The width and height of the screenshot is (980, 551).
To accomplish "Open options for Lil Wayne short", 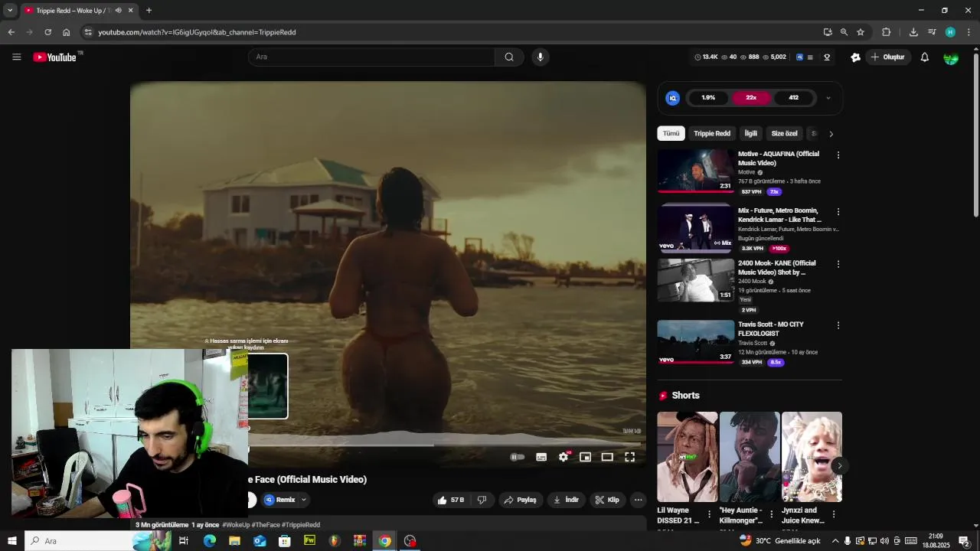I will coord(709,514).
